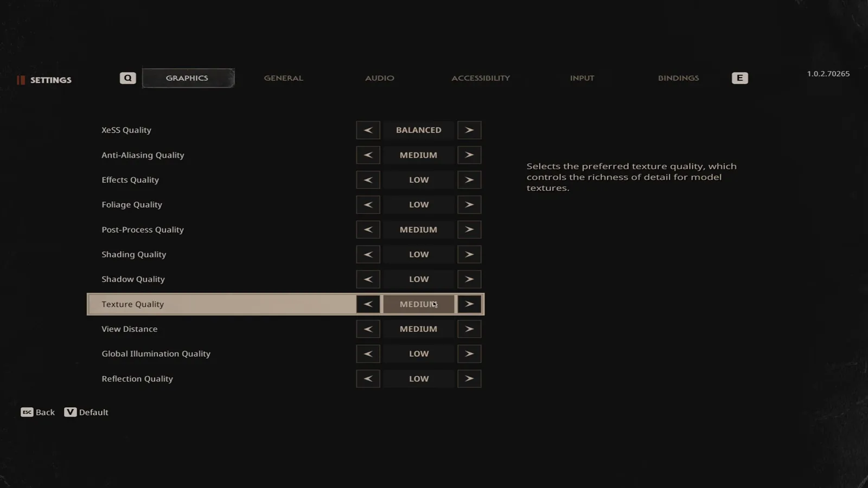The width and height of the screenshot is (868, 488).
Task: Go to the Accessibility tab
Action: (481, 78)
